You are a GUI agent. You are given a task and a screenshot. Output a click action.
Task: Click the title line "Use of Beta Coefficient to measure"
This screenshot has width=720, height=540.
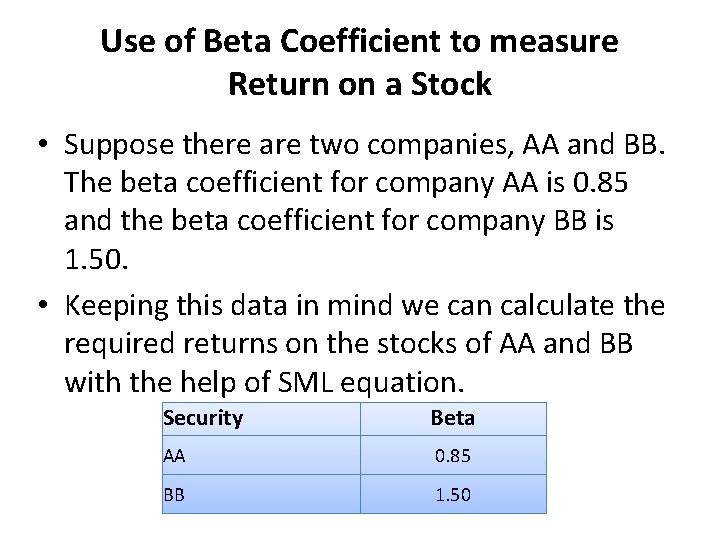point(359,41)
